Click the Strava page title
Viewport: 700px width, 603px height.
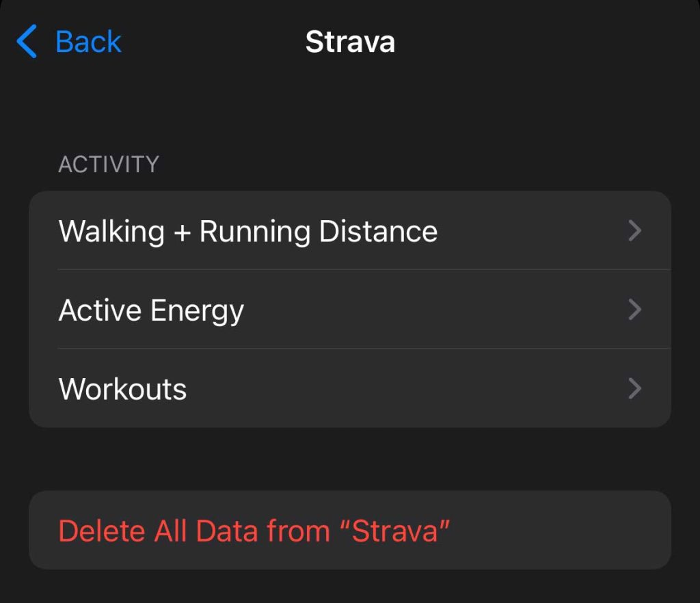coord(350,42)
